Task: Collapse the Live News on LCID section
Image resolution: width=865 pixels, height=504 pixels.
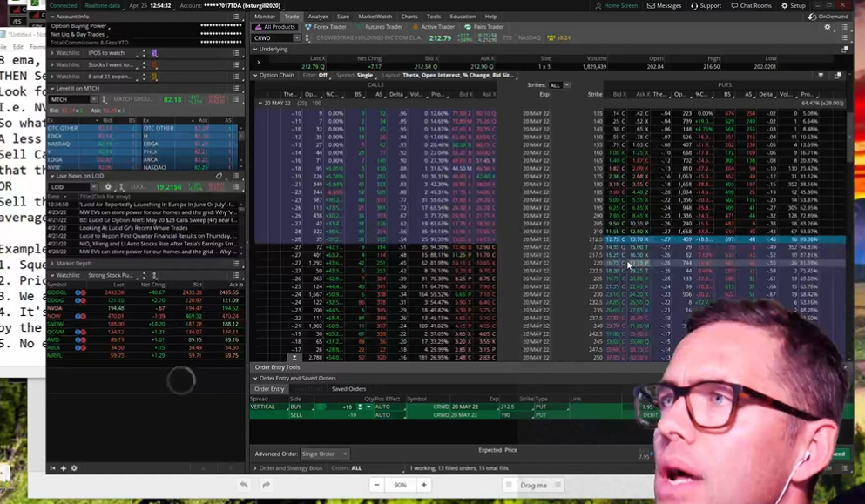Action: pos(52,176)
